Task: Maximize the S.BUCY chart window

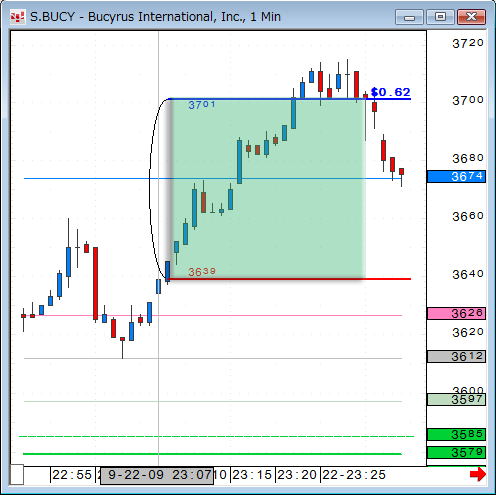Action: pos(440,17)
